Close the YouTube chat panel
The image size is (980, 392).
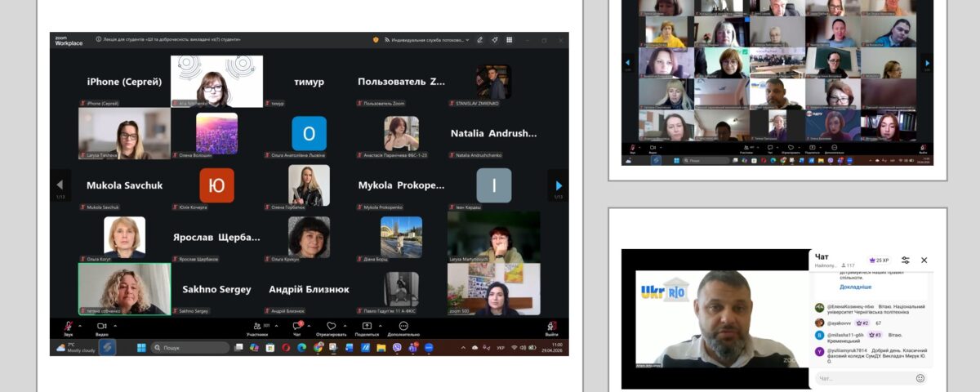[924, 260]
